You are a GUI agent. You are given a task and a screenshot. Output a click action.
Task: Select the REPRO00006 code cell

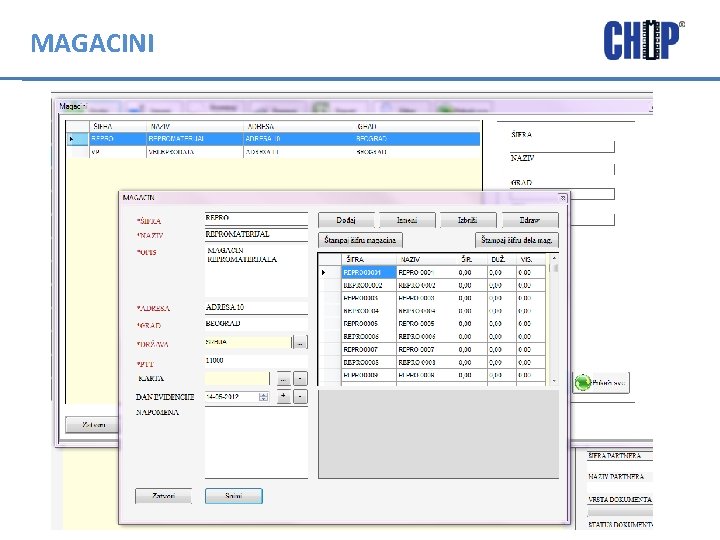[x=369, y=337]
